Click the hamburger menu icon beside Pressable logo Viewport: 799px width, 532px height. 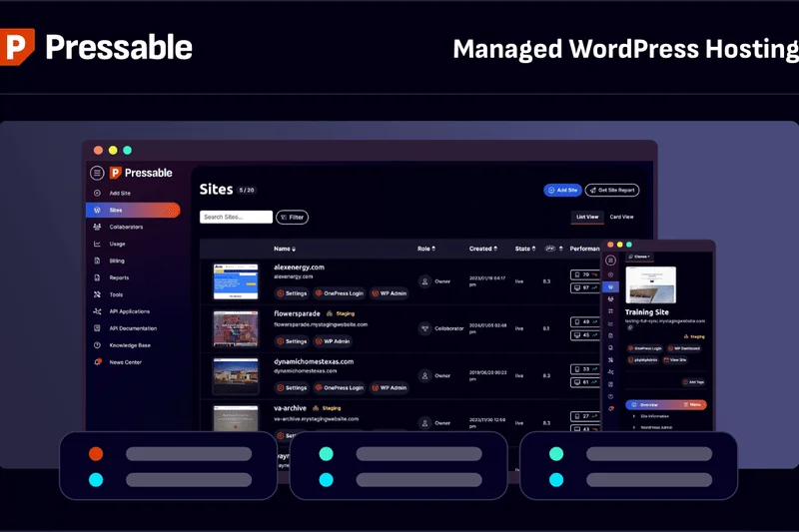98,173
